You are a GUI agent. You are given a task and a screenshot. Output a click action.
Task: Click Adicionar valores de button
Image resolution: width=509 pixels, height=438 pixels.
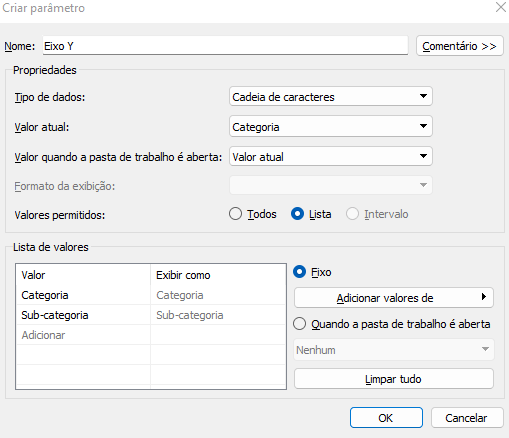[393, 298]
